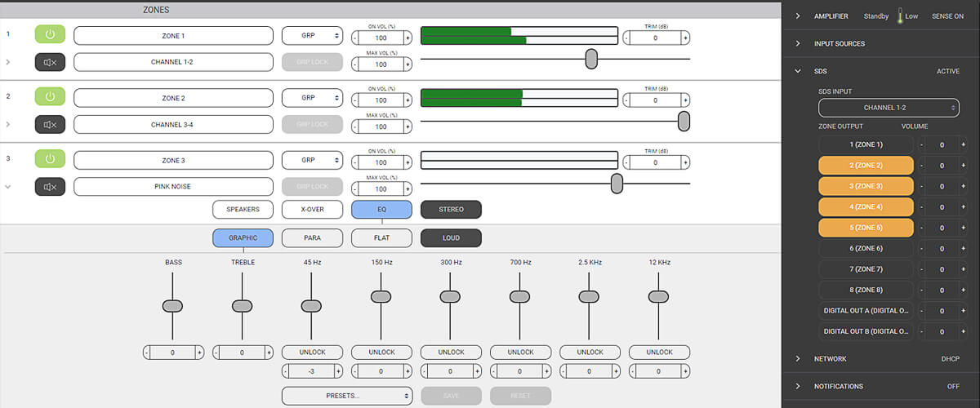The height and width of the screenshot is (408, 980).
Task: Open Zone 3 GRP dropdown
Action: coord(312,160)
